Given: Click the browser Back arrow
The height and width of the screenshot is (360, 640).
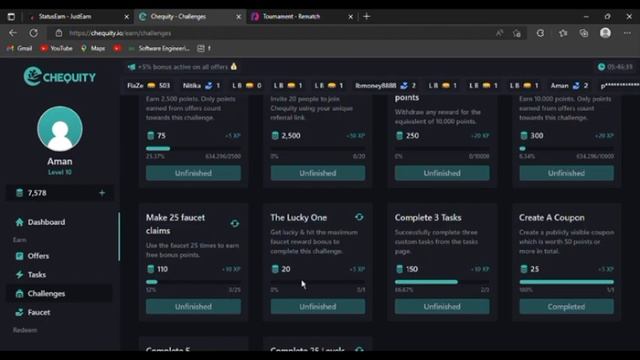Looking at the screenshot, I should [x=13, y=33].
